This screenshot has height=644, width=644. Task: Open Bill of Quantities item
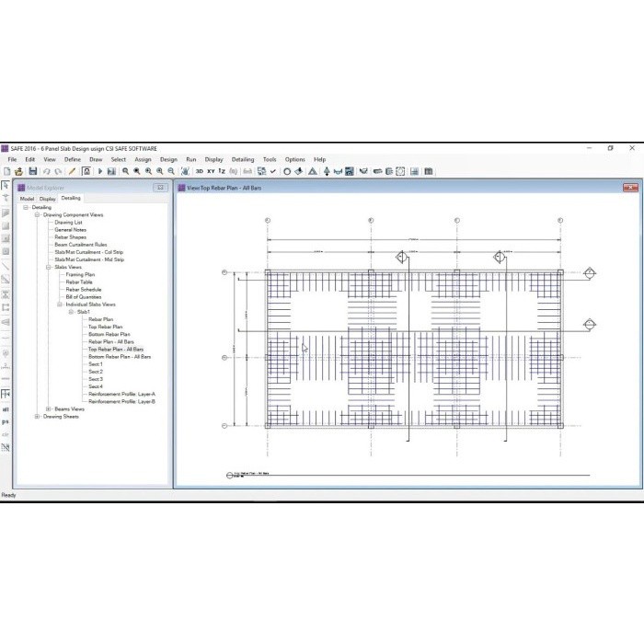84,297
